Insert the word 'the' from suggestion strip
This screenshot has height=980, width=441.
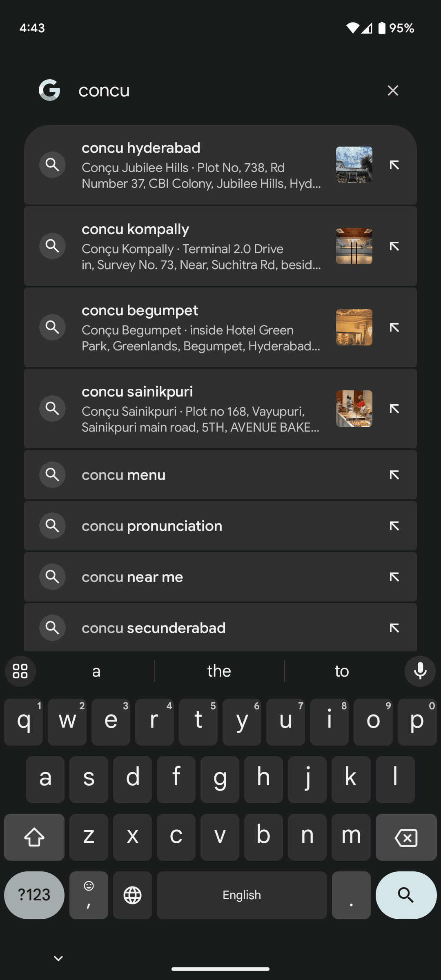point(219,671)
